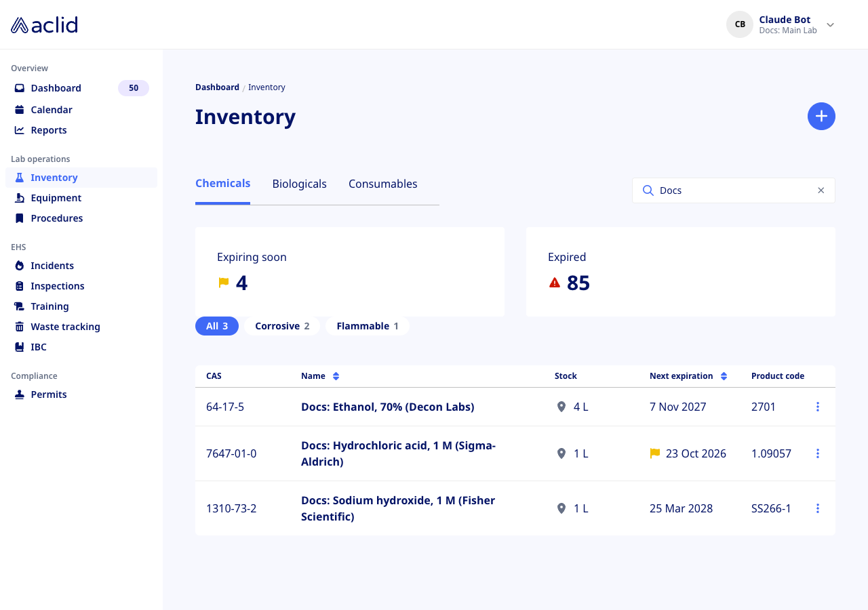Image resolution: width=868 pixels, height=610 pixels.
Task: Switch to the Biologicals tab
Action: (x=299, y=184)
